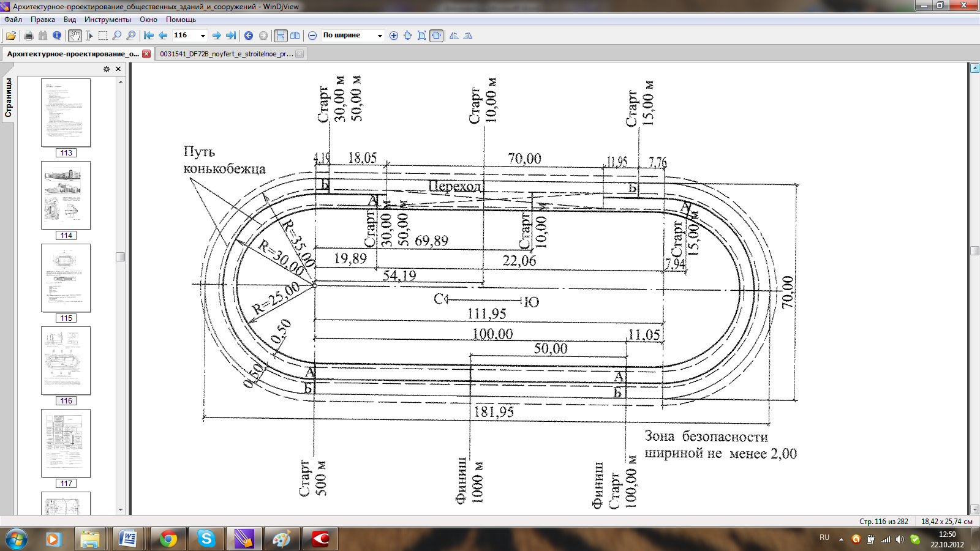The image size is (980, 551).
Task: Toggle the hand drag tool
Action: 75,36
